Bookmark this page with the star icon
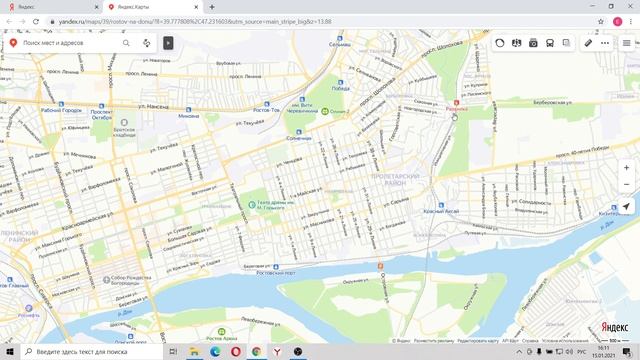This screenshot has width=640, height=360. pyautogui.click(x=600, y=22)
